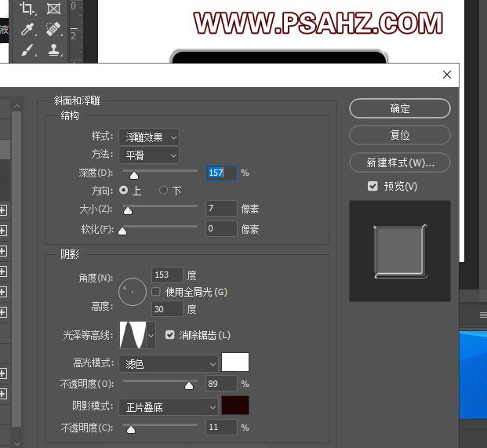
Task: Click the dark red shadow color swatch
Action: point(235,405)
